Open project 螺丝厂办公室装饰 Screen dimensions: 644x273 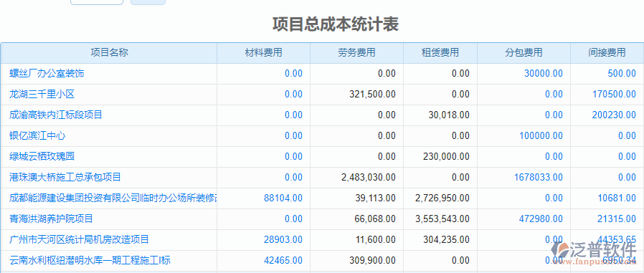click(47, 74)
